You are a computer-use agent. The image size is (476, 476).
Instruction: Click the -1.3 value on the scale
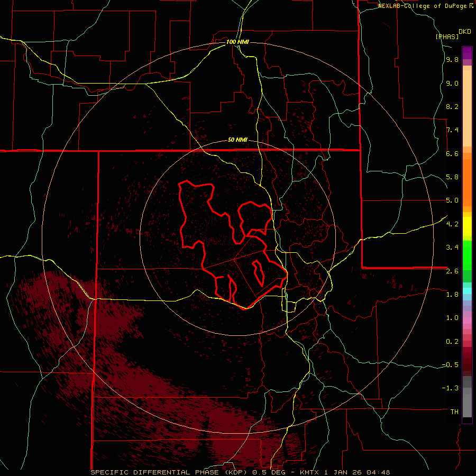click(450, 388)
